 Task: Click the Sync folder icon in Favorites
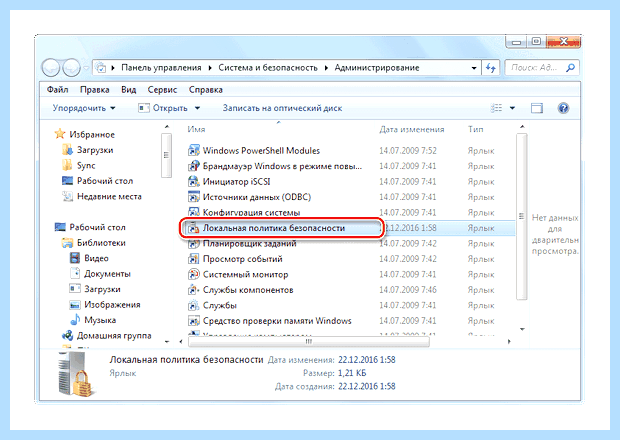[67, 165]
